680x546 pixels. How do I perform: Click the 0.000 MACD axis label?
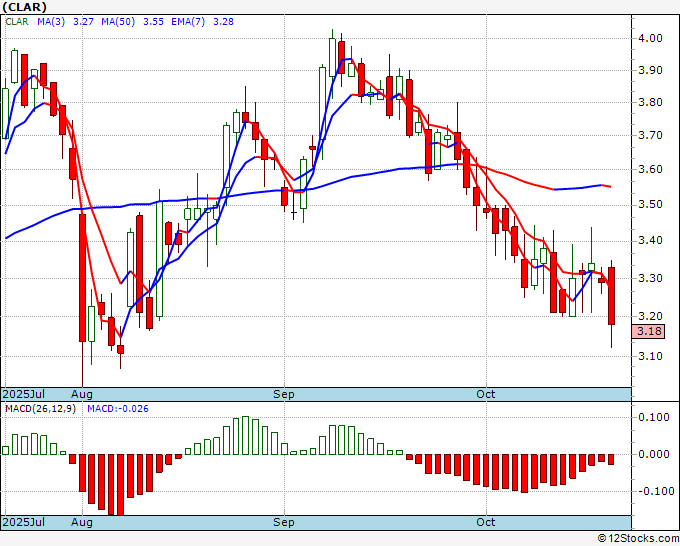click(653, 454)
